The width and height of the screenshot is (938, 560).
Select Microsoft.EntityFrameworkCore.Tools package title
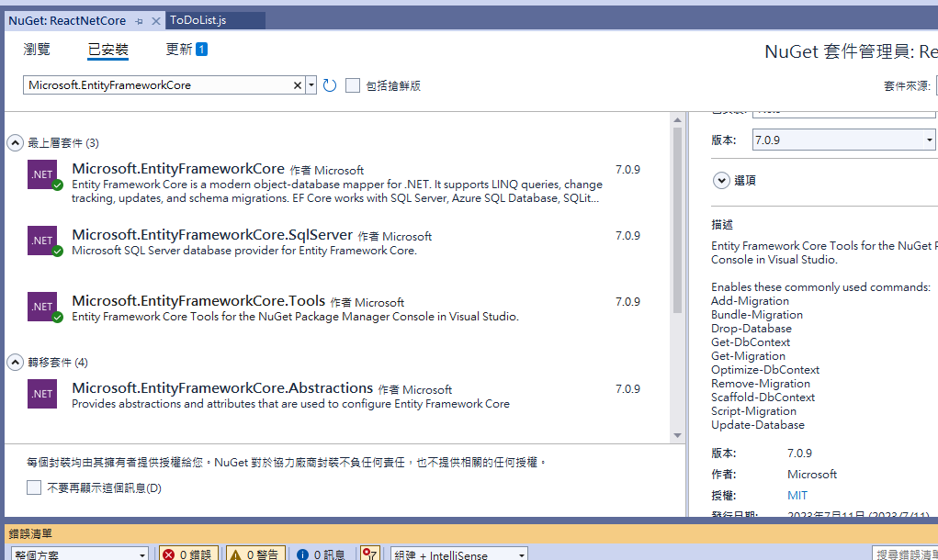click(198, 300)
